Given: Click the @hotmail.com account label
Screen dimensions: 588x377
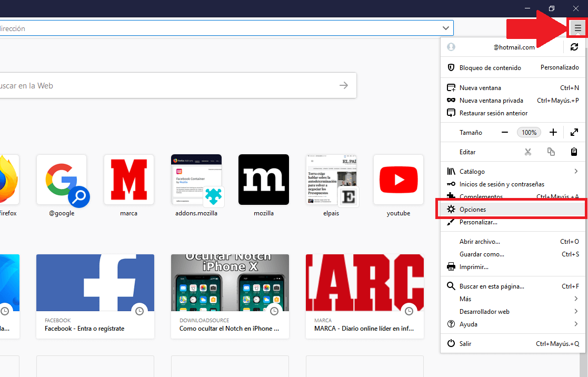Looking at the screenshot, I should [514, 47].
